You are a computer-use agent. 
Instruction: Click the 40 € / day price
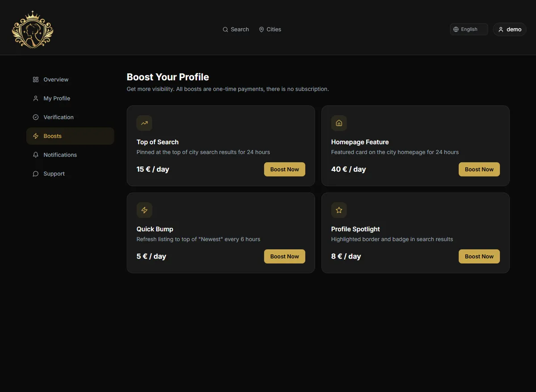click(348, 169)
